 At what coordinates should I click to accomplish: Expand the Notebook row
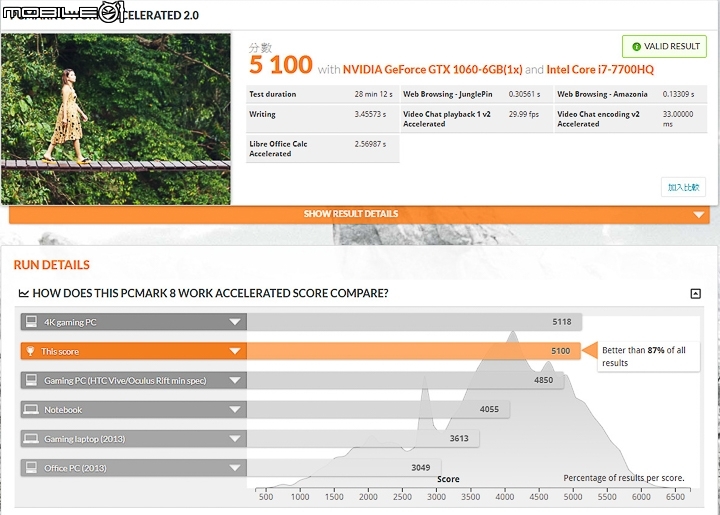[x=134, y=409]
